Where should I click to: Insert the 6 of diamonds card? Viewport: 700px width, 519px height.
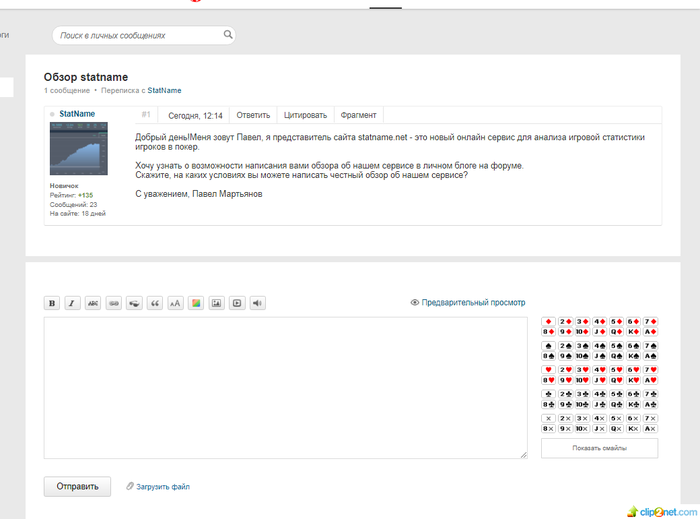click(x=633, y=321)
